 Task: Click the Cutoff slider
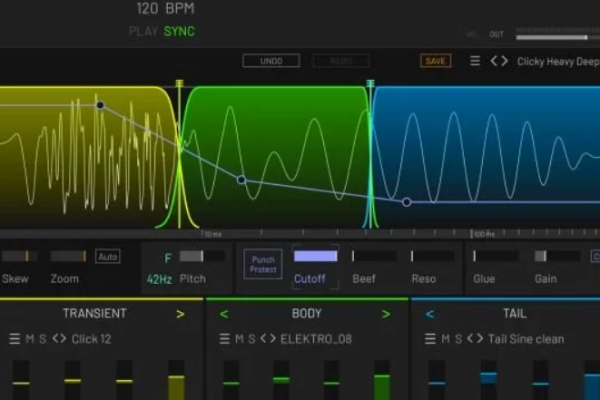315,256
